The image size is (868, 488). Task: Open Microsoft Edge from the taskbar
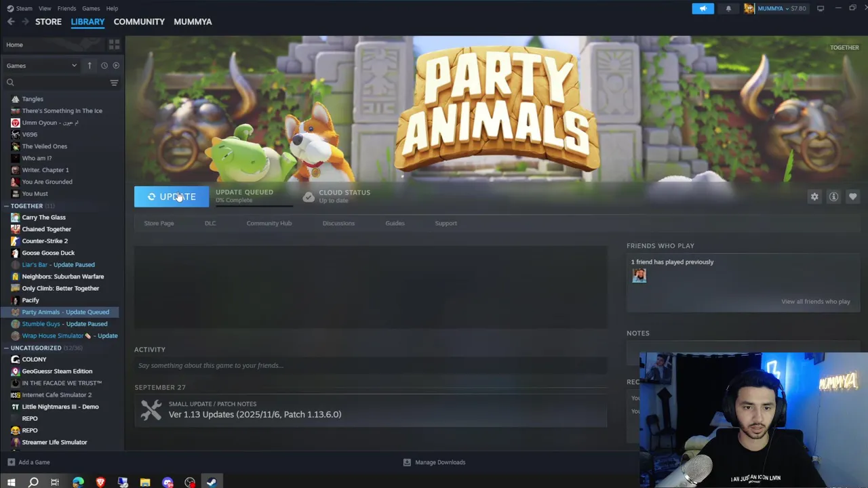[x=78, y=483]
